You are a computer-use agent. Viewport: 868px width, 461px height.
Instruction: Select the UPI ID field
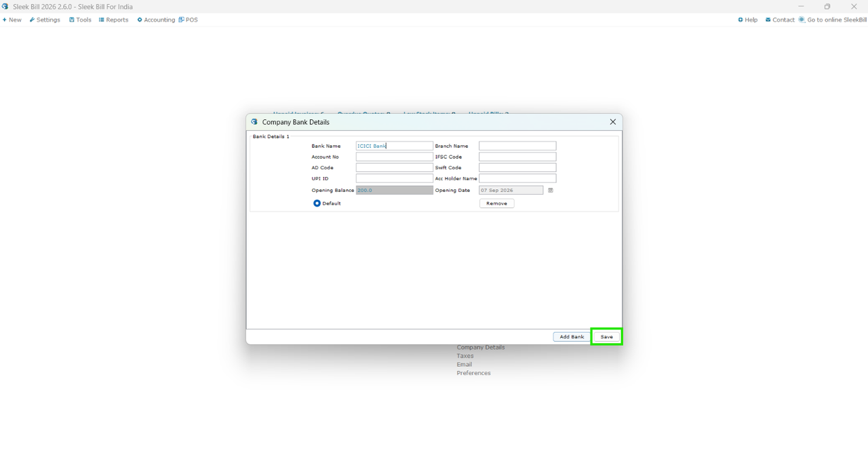coord(394,178)
